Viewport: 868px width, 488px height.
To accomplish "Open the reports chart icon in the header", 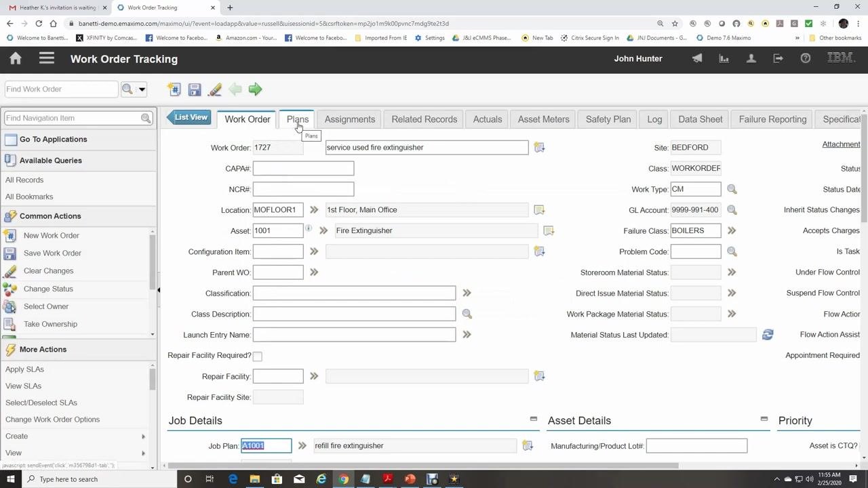I will click(724, 58).
